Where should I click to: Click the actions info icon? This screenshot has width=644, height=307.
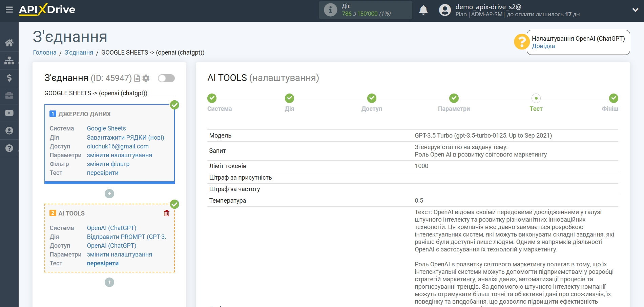pyautogui.click(x=330, y=10)
